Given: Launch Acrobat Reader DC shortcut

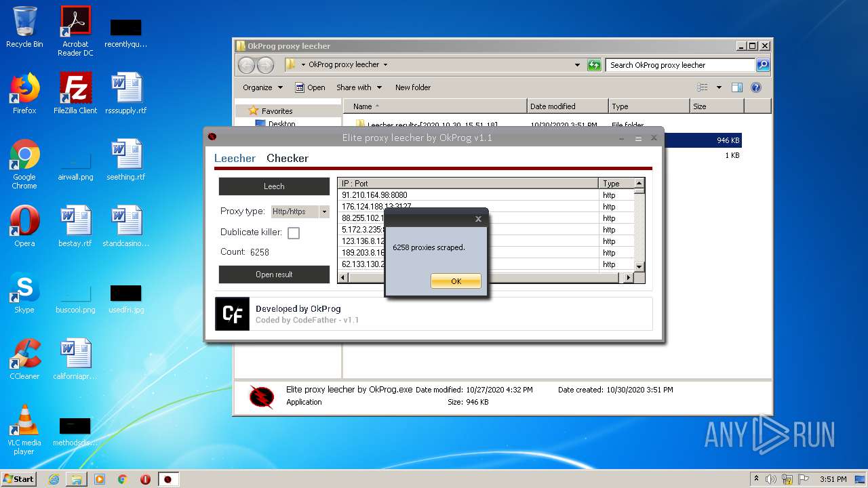Looking at the screenshot, I should 75,30.
